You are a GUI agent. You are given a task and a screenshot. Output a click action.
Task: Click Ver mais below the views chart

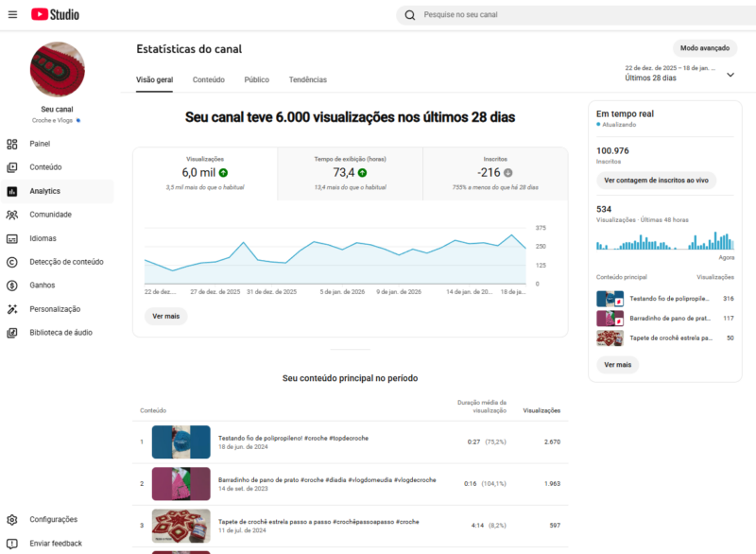(x=165, y=316)
